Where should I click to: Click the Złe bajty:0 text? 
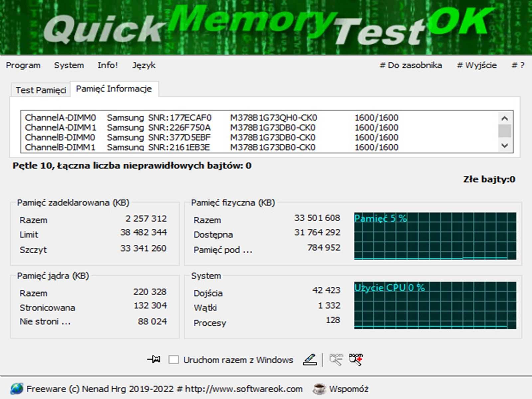489,179
